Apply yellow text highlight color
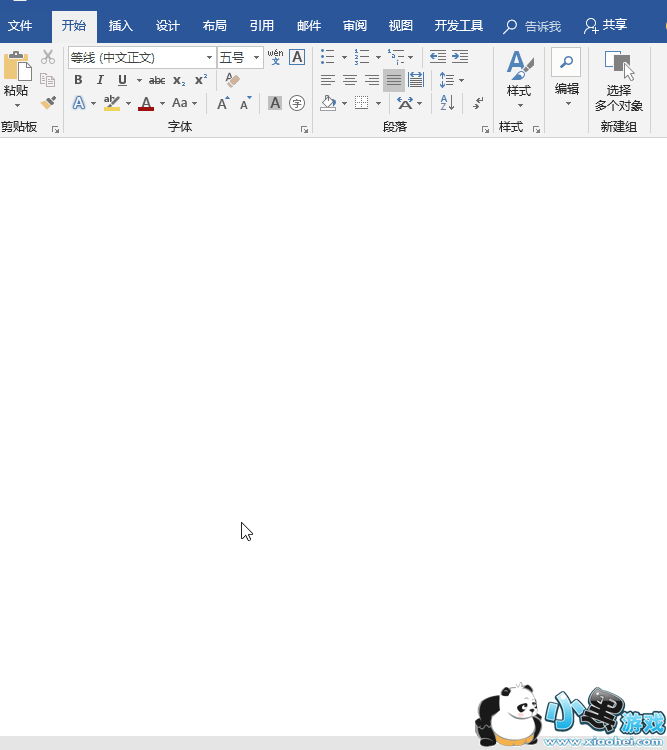The image size is (667, 750). [112, 103]
